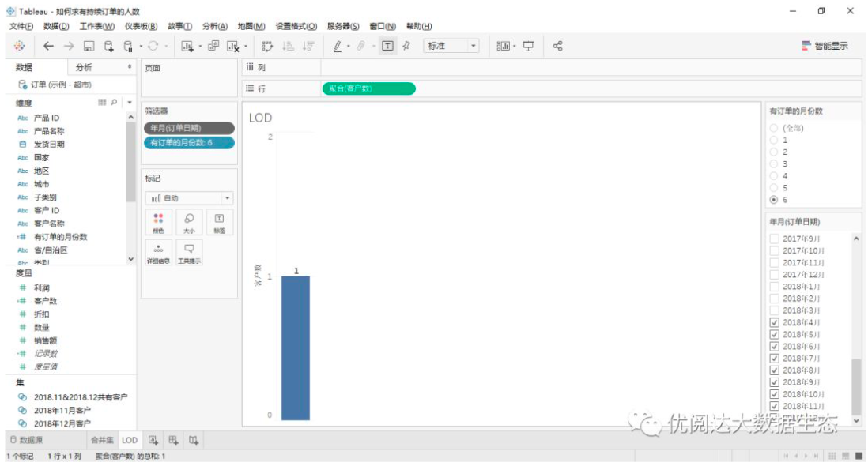Screen dimensions: 868x466
Task: Select radio option 3 in 有订单的月份数
Action: coord(774,163)
